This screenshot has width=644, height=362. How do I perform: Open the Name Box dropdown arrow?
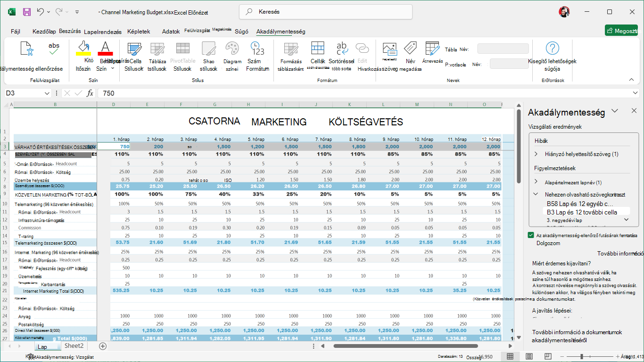[x=47, y=93]
